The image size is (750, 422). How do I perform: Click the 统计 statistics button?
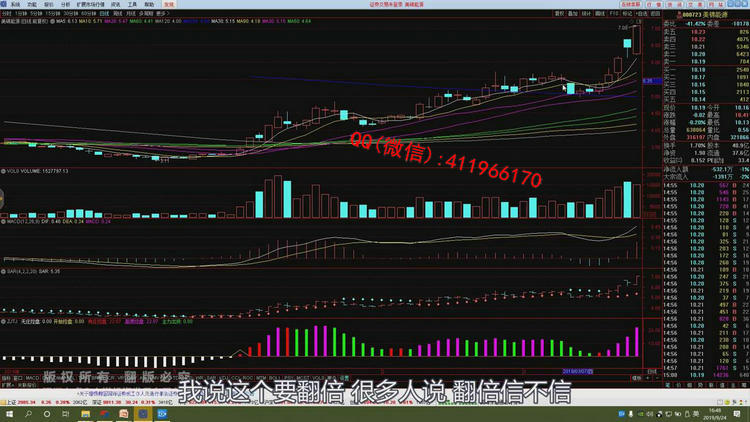[586, 14]
